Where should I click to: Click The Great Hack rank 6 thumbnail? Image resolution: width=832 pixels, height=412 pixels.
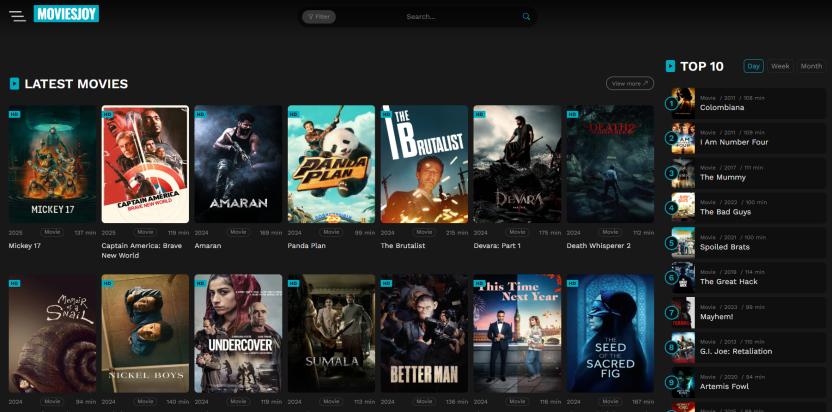coord(683,277)
